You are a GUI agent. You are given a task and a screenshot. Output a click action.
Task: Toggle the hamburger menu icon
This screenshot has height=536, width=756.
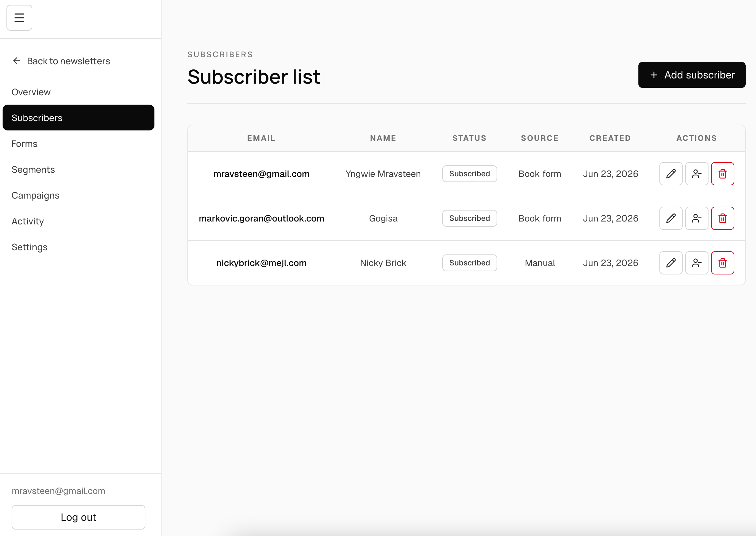point(19,18)
